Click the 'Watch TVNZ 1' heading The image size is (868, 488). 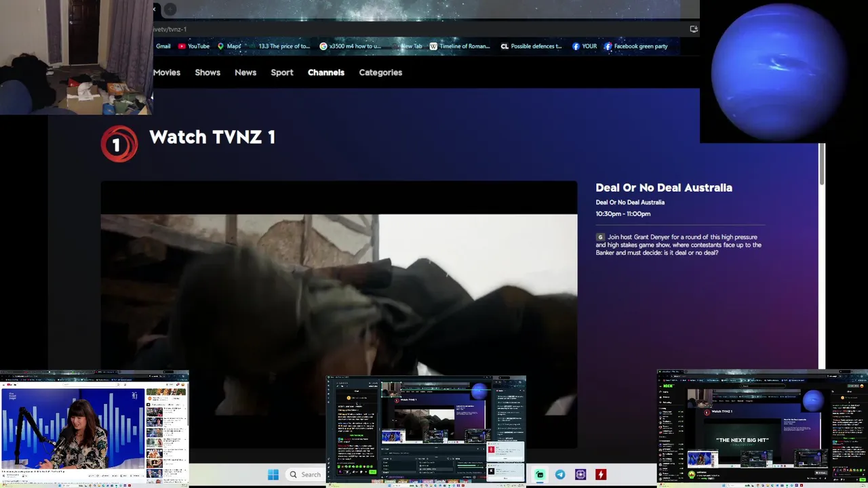[212, 137]
